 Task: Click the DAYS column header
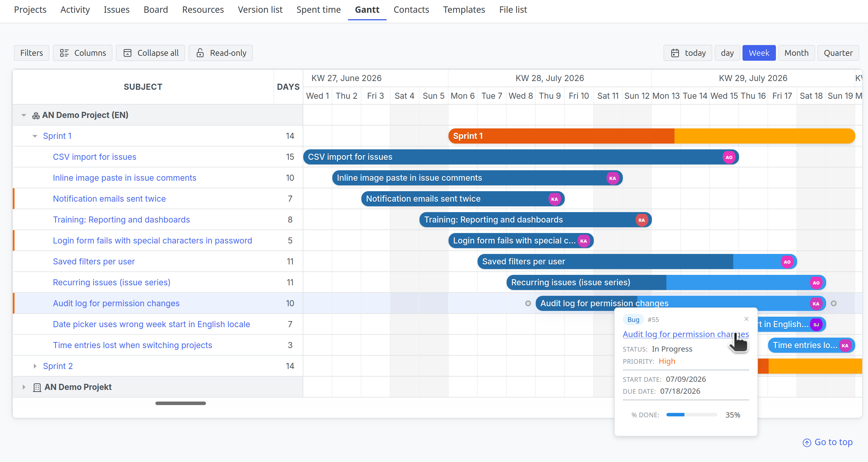coord(288,87)
